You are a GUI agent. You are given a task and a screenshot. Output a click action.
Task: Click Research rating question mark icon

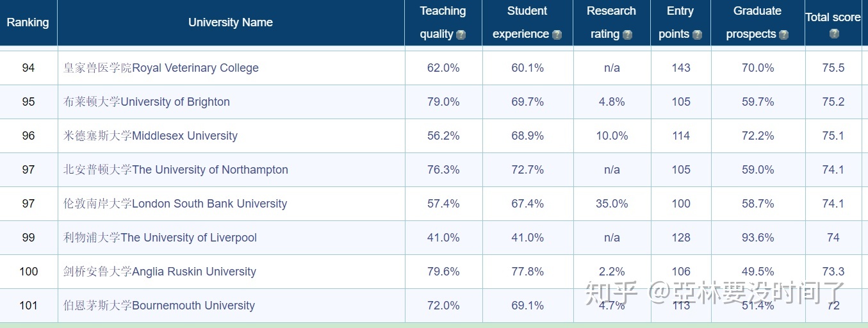tap(627, 35)
